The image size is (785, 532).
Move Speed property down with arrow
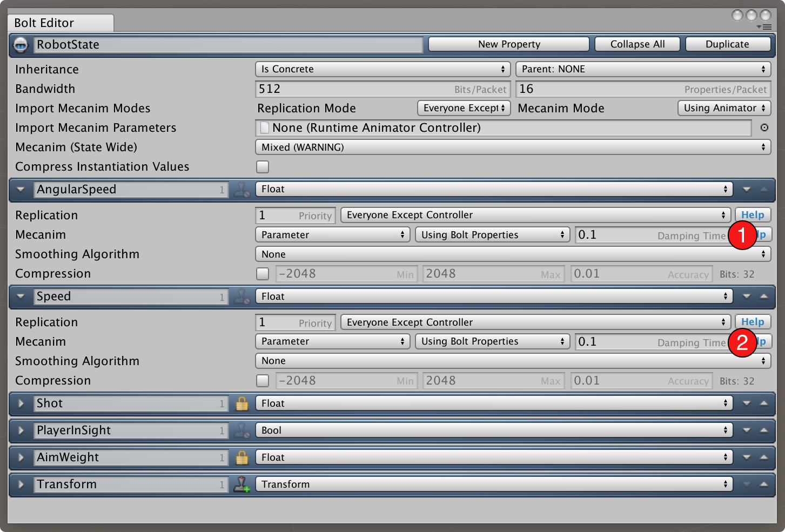pos(747,297)
